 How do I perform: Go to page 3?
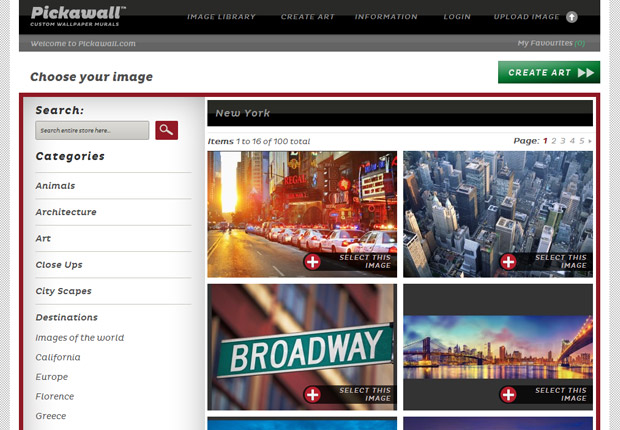(563, 141)
